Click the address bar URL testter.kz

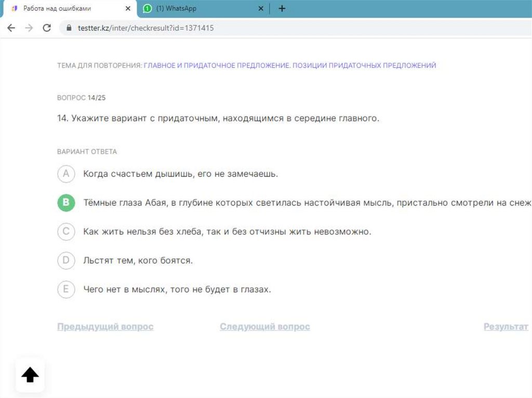point(146,28)
